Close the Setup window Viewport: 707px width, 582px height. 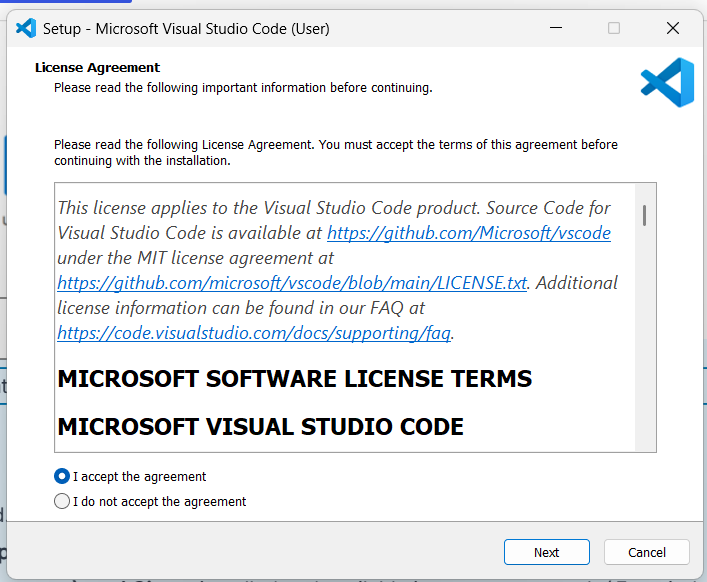coord(673,28)
